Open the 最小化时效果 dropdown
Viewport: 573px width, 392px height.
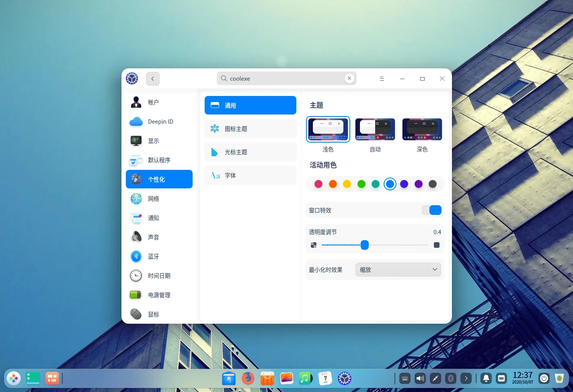coord(398,269)
